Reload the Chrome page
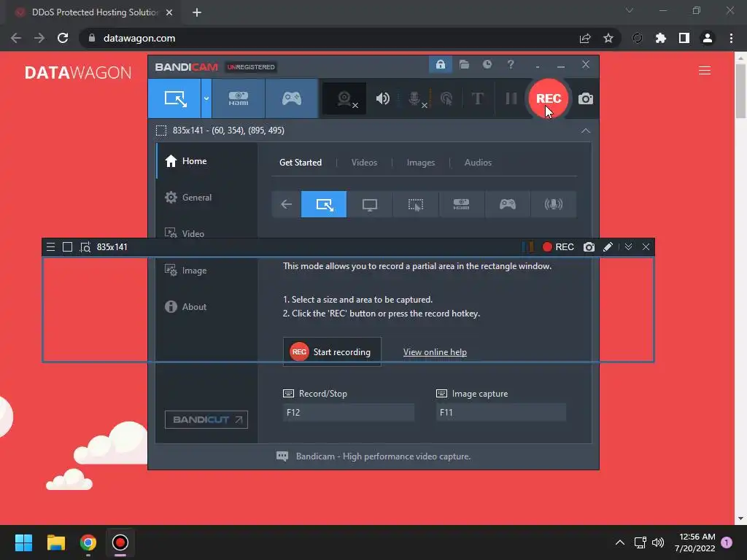This screenshot has height=560, width=747. pyautogui.click(x=63, y=38)
